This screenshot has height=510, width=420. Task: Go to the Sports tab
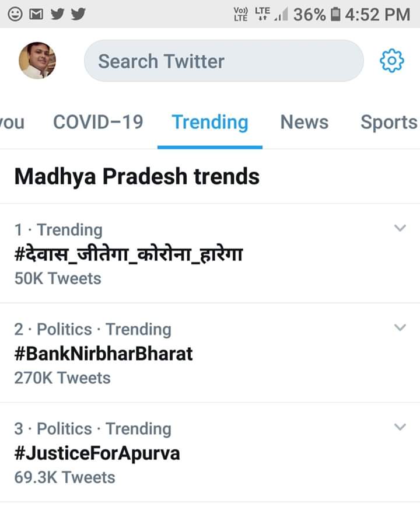[x=388, y=122]
